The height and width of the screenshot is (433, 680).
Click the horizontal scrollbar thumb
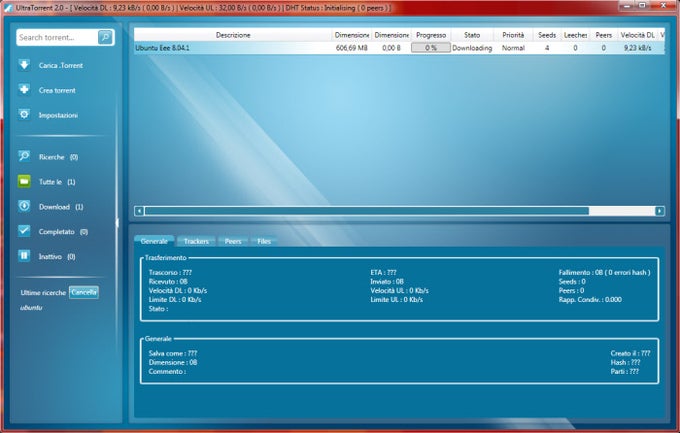pyautogui.click(x=366, y=211)
